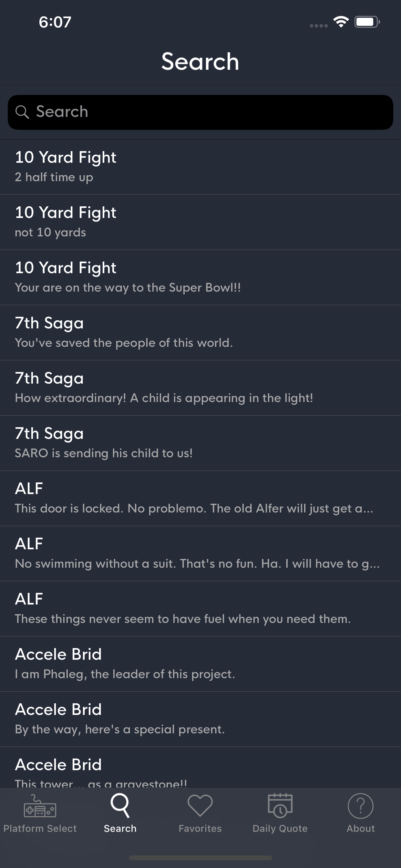This screenshot has height=868, width=401.
Task: Open the ALF "No swimming without a suit" quote
Action: click(200, 554)
